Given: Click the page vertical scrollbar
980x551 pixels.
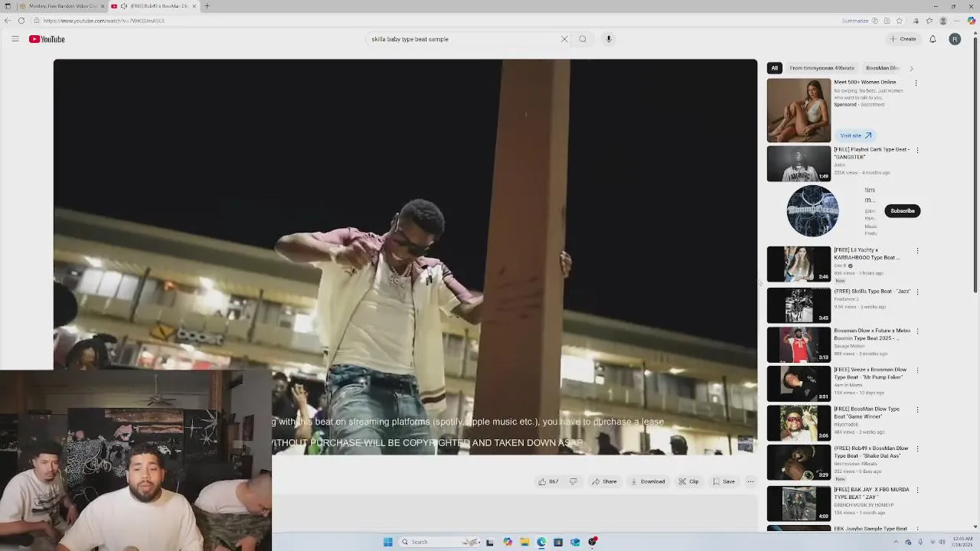Looking at the screenshot, I should pos(975,165).
